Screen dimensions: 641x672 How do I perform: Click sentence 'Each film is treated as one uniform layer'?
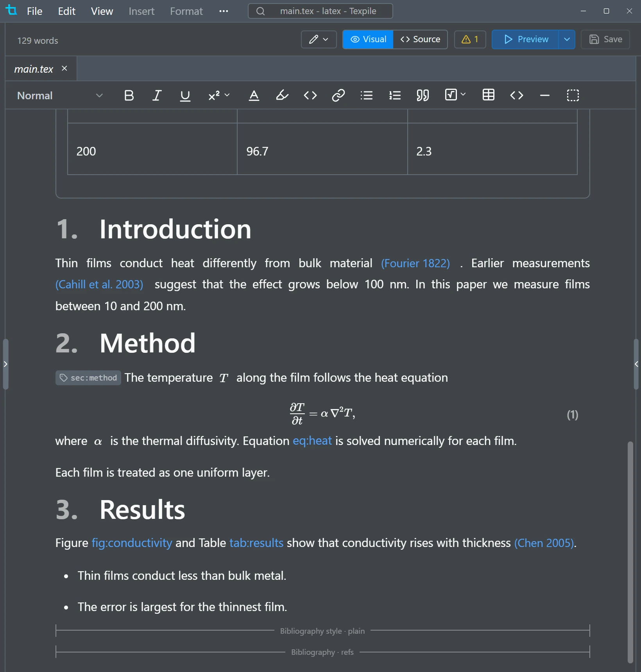(163, 473)
